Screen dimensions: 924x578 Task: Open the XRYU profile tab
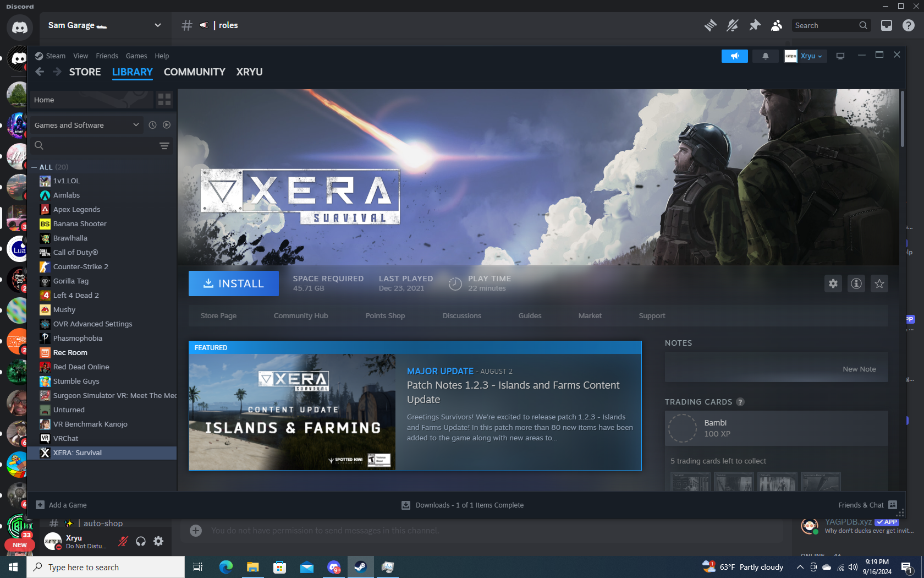(250, 72)
